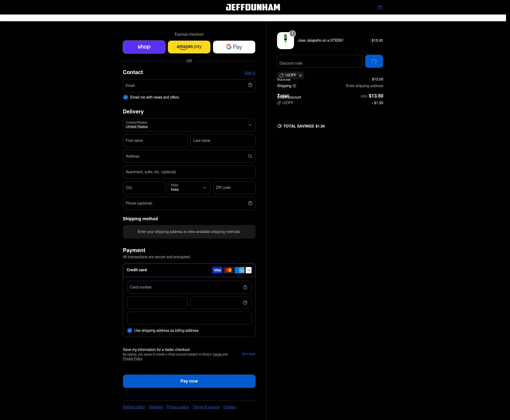Click the card number lock icon
The width and height of the screenshot is (510, 420).
tap(245, 287)
